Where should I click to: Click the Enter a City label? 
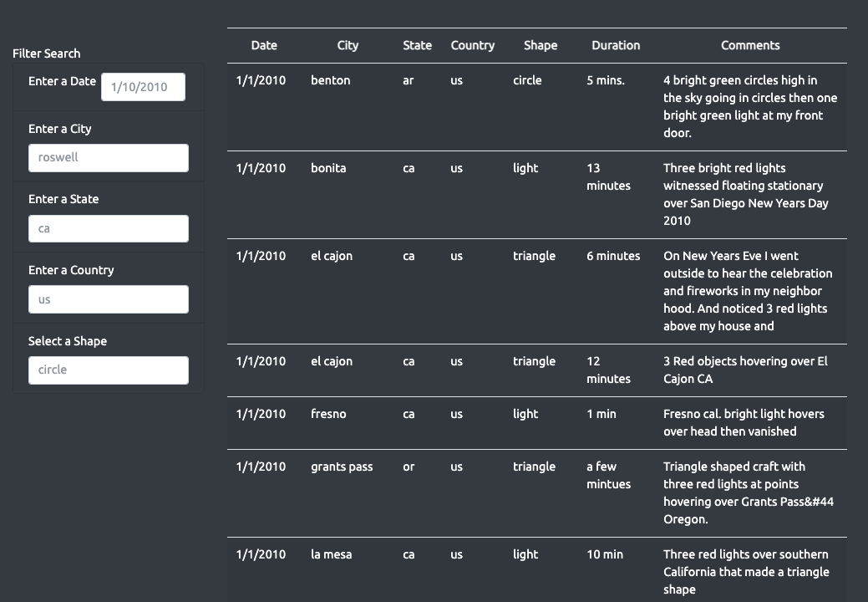pos(60,129)
